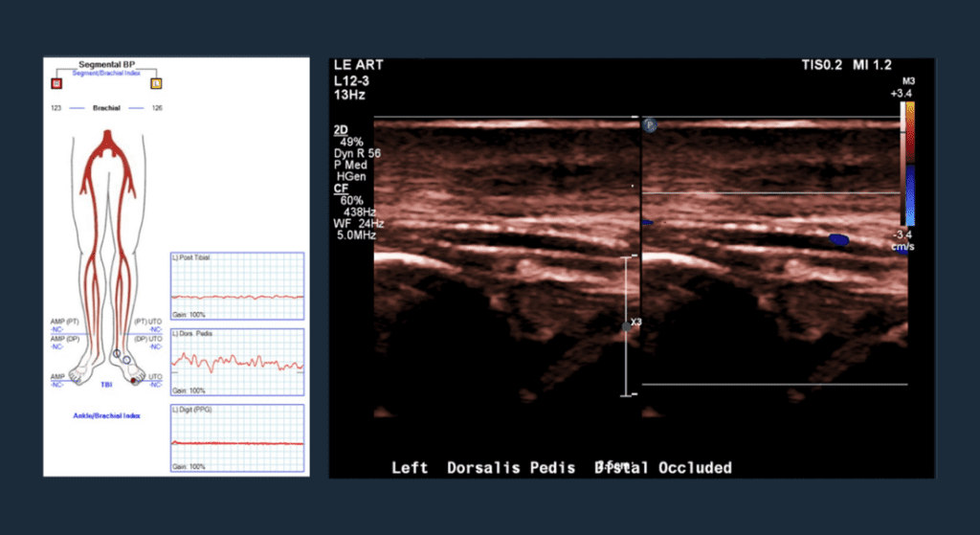Click the Ankle/Brachial Index label

(106, 415)
